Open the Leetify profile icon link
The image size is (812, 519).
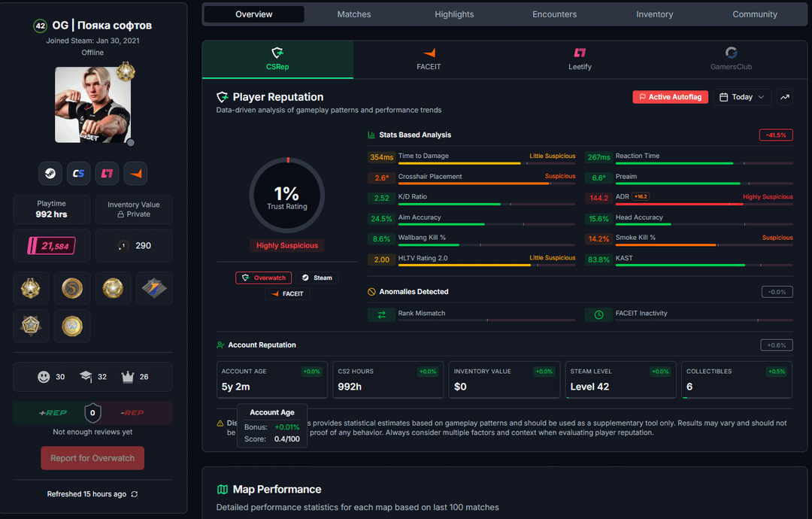pos(107,174)
